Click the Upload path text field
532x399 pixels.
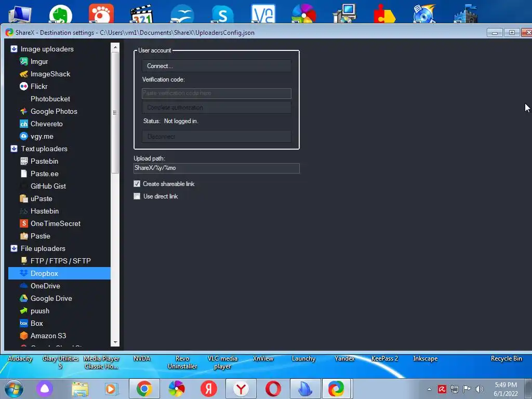(217, 168)
